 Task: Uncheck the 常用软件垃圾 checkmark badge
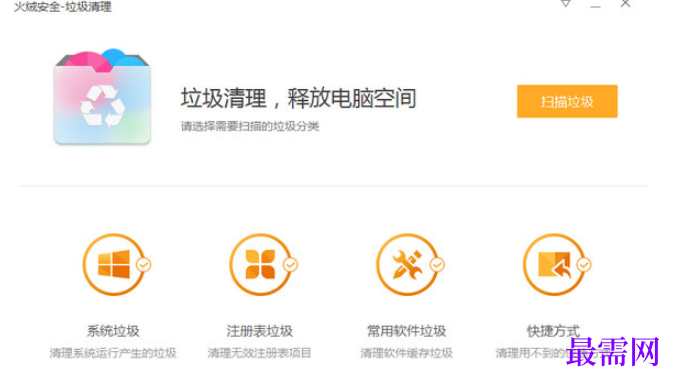[437, 265]
